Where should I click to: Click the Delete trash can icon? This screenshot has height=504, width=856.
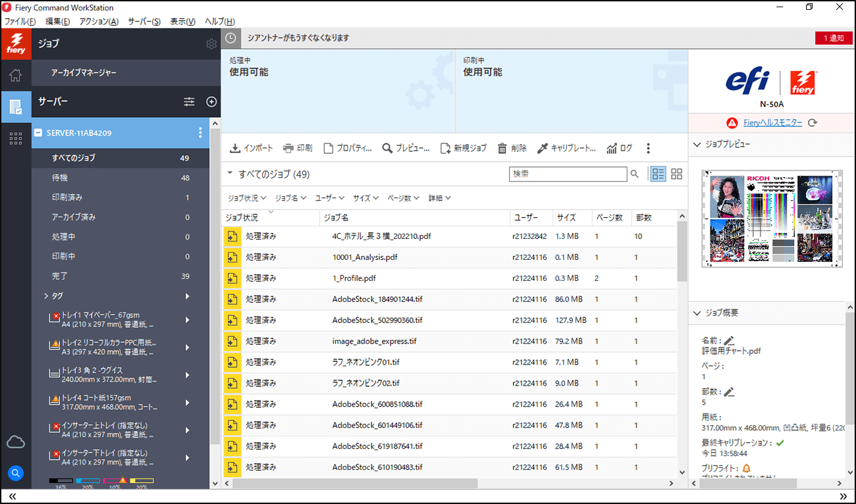coord(502,149)
